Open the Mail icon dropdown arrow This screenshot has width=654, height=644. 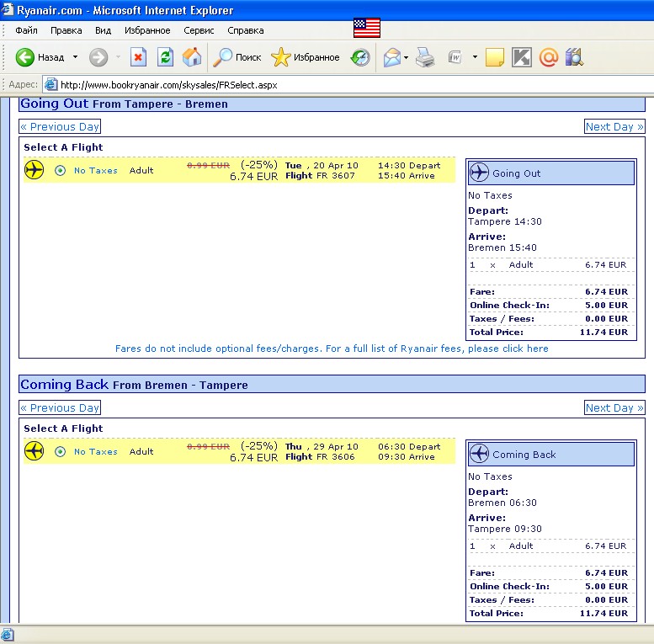pyautogui.click(x=406, y=57)
